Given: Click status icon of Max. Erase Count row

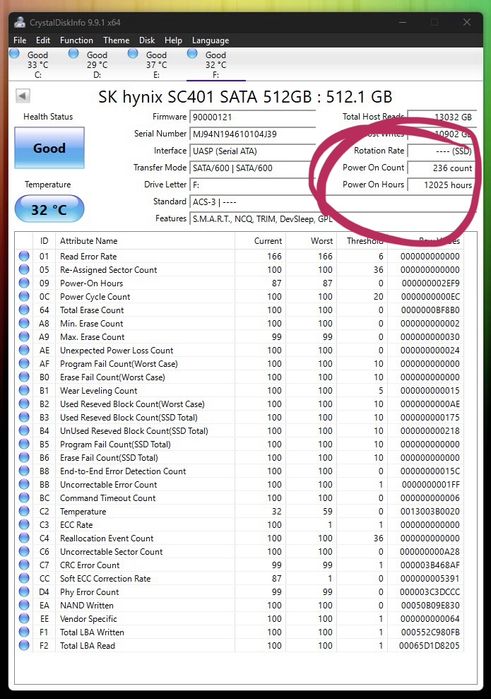Looking at the screenshot, I should (x=24, y=337).
